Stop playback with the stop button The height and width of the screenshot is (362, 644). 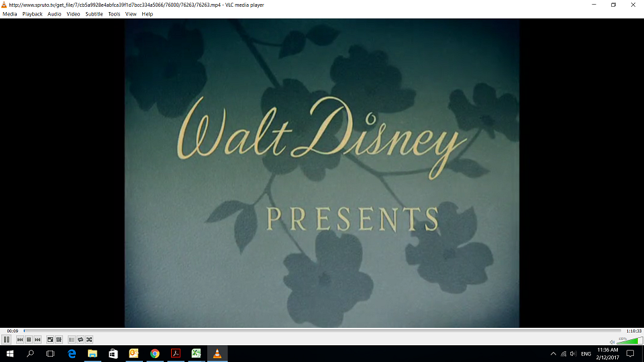point(29,339)
